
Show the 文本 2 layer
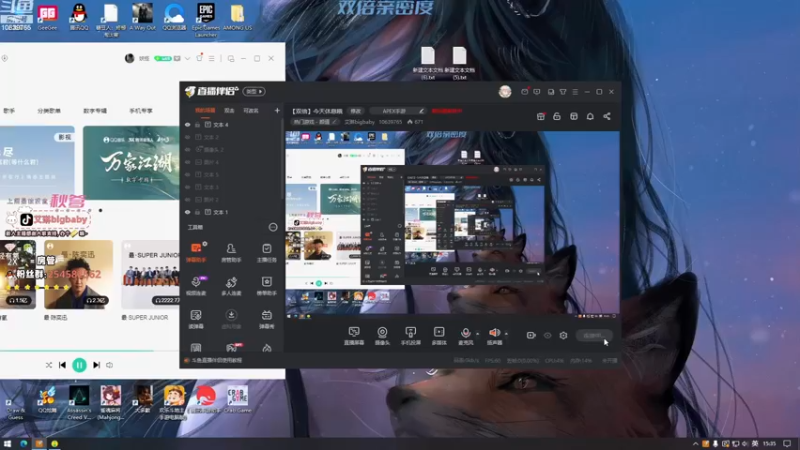[x=187, y=137]
